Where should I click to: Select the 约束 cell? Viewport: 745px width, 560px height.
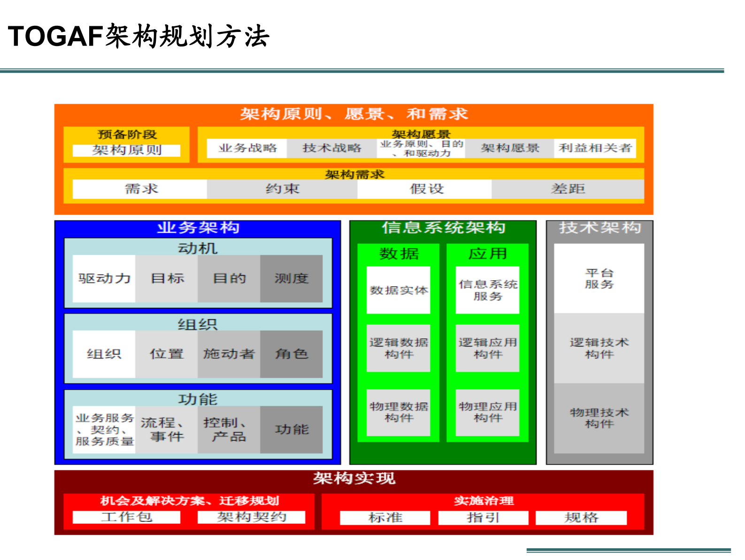pyautogui.click(x=282, y=189)
